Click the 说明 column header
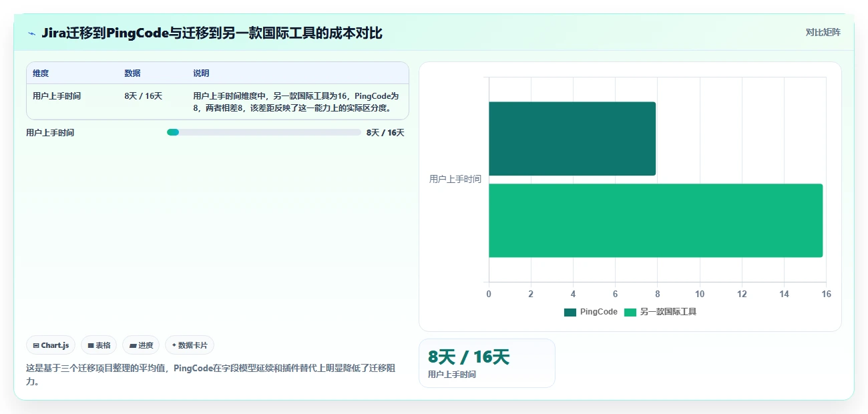This screenshot has height=414, width=868. pyautogui.click(x=201, y=73)
